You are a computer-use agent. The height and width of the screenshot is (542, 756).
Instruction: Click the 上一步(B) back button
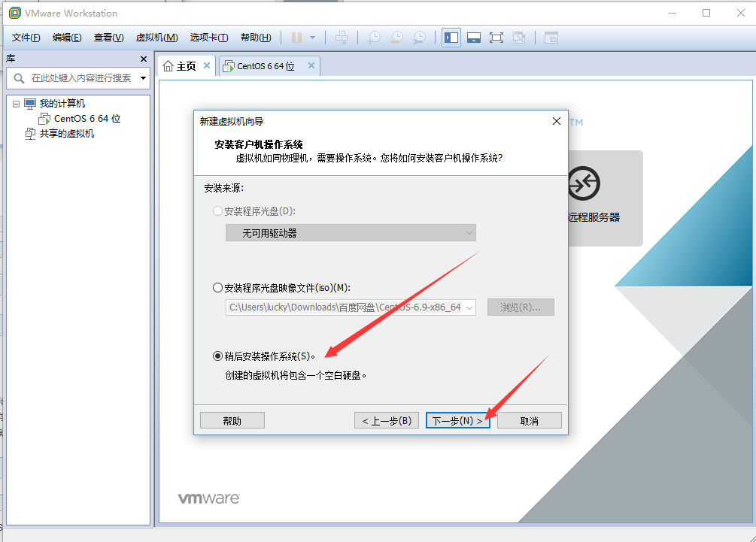coord(387,420)
